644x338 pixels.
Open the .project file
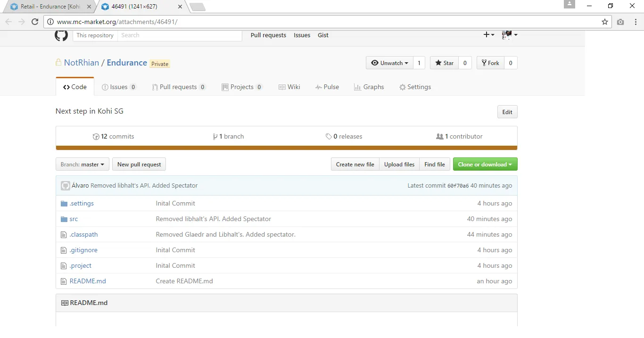81,265
